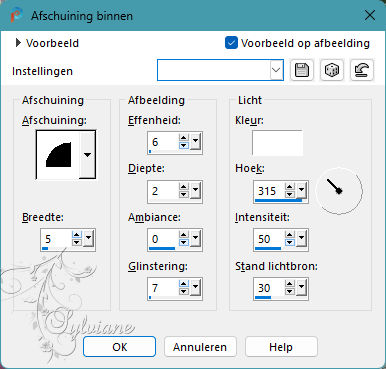Click the Ambiance value field showing 0

(163, 239)
